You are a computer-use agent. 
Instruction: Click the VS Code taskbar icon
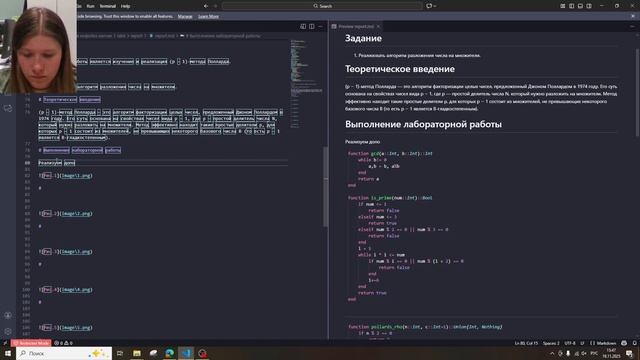pyautogui.click(x=186, y=353)
